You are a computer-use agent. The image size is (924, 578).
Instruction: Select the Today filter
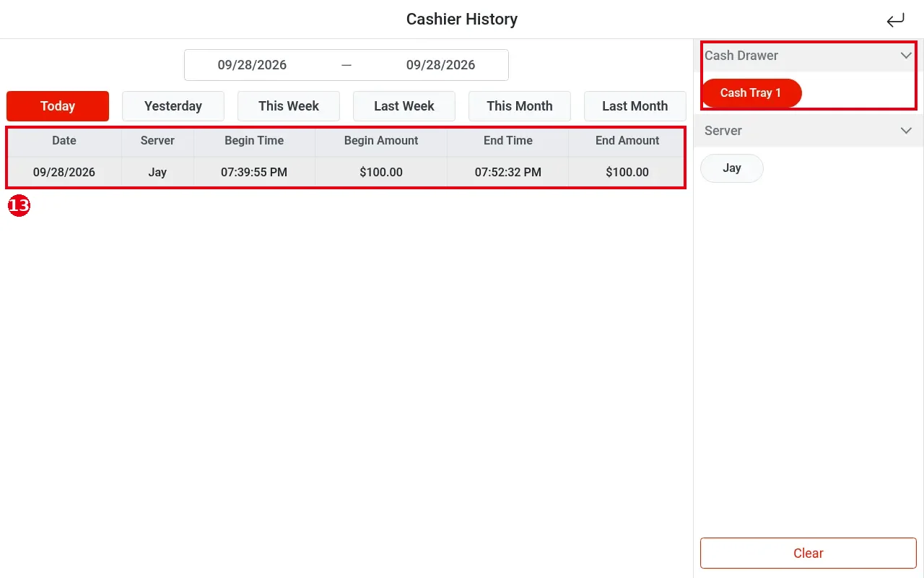coord(58,106)
